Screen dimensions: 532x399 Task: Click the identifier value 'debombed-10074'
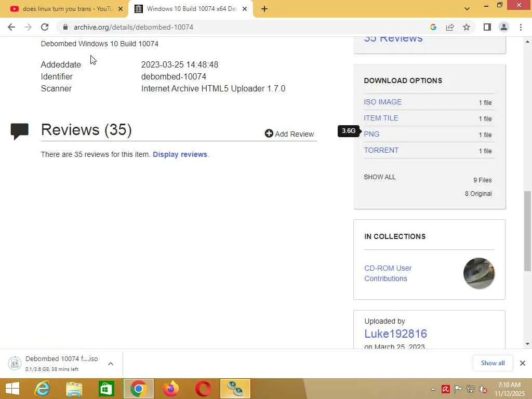(174, 77)
